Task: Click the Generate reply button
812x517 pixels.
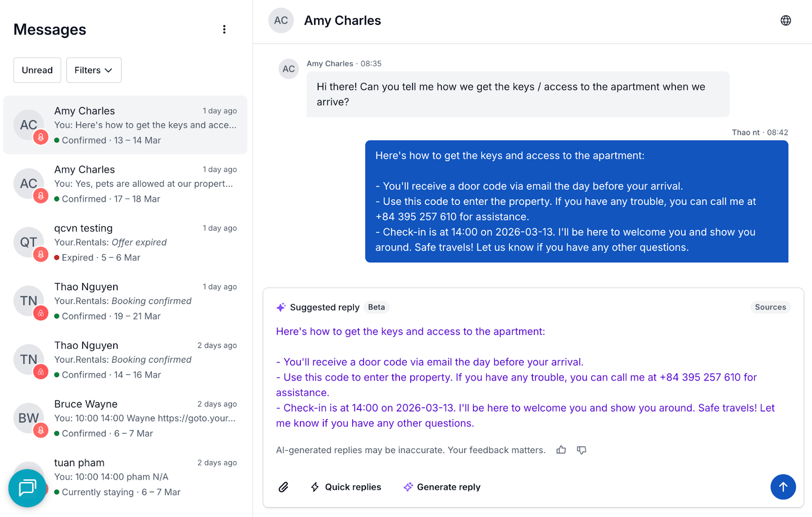Action: (442, 487)
